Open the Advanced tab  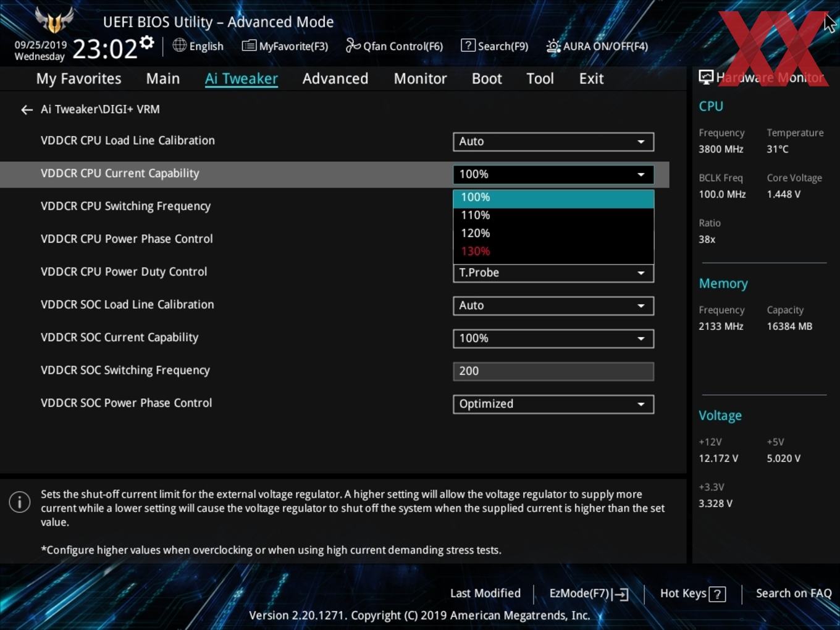coord(335,78)
